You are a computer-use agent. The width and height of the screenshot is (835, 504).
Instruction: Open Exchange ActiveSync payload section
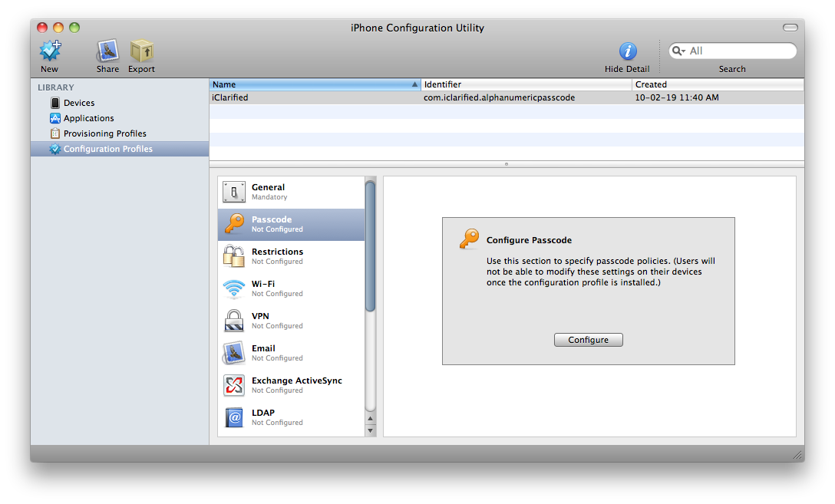pos(292,385)
